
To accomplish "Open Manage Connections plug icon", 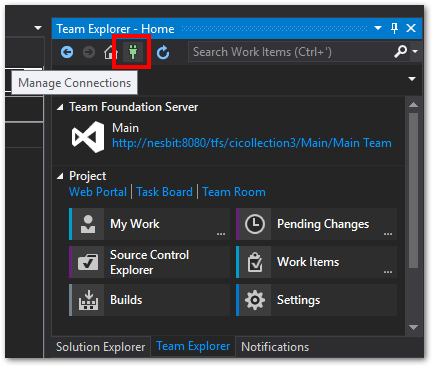I will pos(133,52).
